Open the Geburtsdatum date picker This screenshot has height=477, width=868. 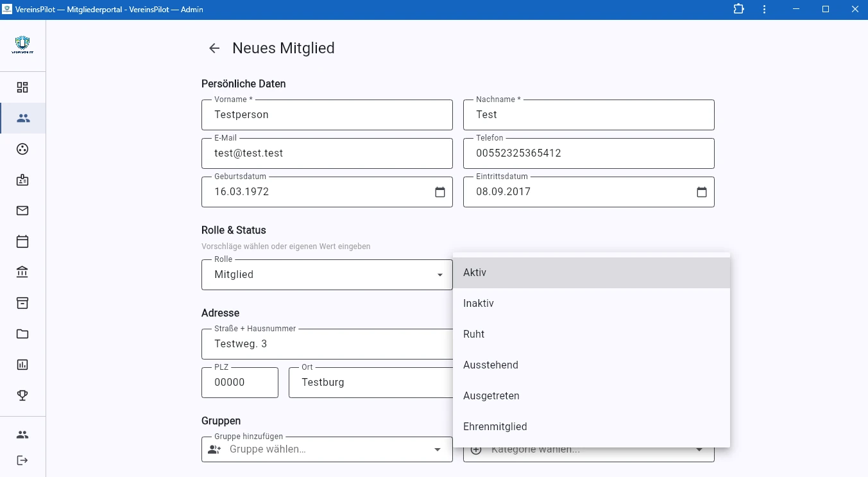coord(440,191)
